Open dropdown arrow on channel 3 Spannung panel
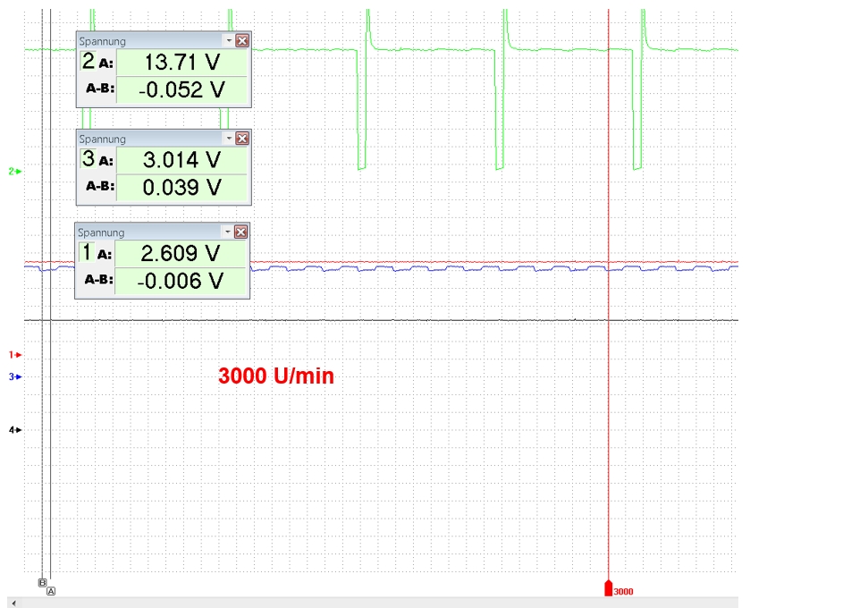Screen dimensions: 868x608 click(229, 138)
